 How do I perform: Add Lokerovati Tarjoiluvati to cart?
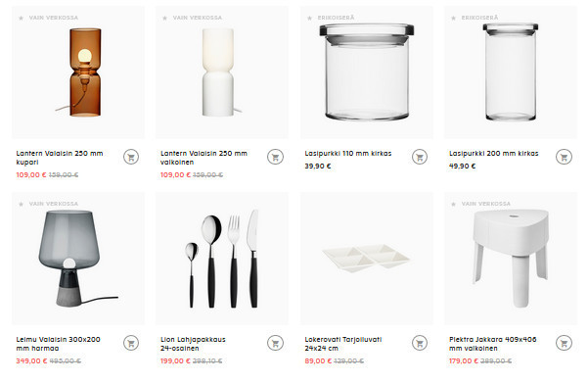pyautogui.click(x=420, y=343)
